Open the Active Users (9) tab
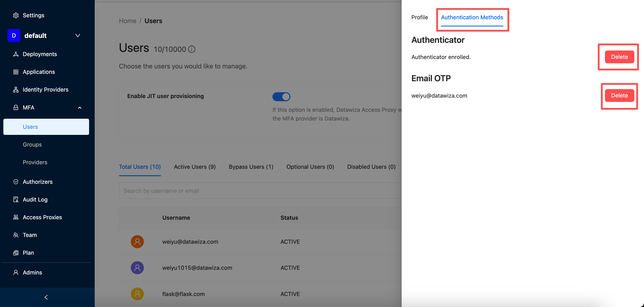This screenshot has width=644, height=307. click(x=195, y=167)
